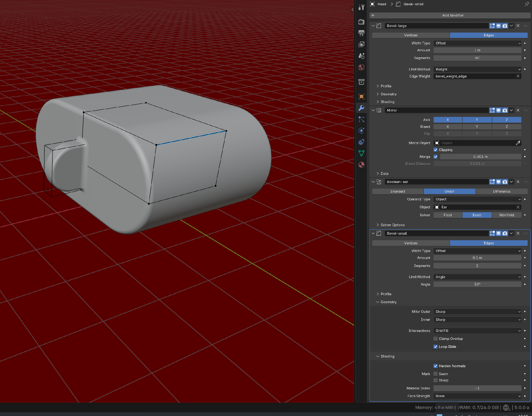The image size is (532, 416).
Task: Uncheck Harden Normals option
Action: click(436, 366)
